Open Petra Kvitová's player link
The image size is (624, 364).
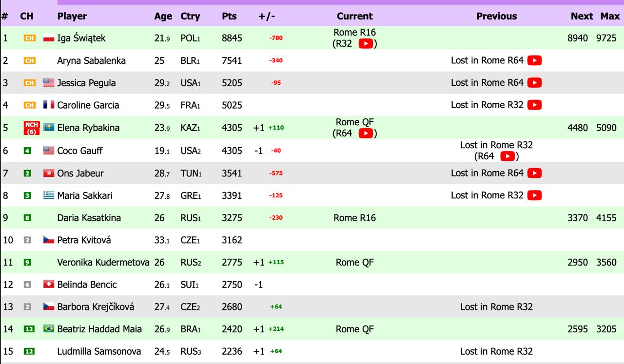pyautogui.click(x=84, y=240)
